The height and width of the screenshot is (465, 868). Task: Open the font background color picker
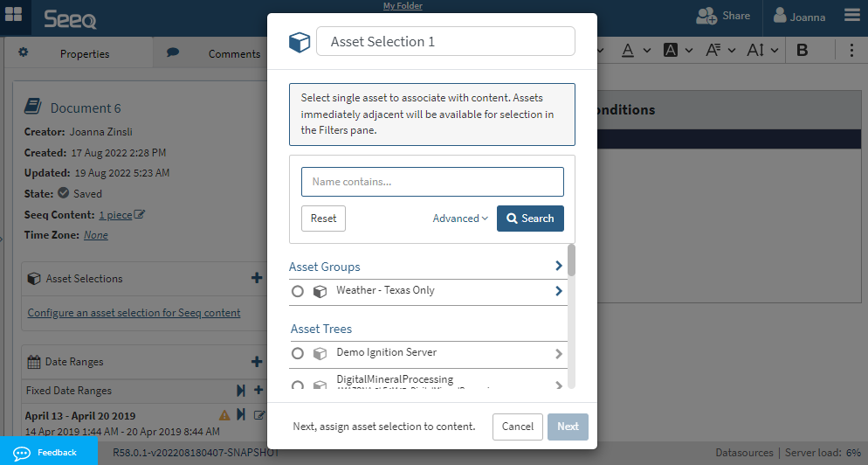click(671, 51)
